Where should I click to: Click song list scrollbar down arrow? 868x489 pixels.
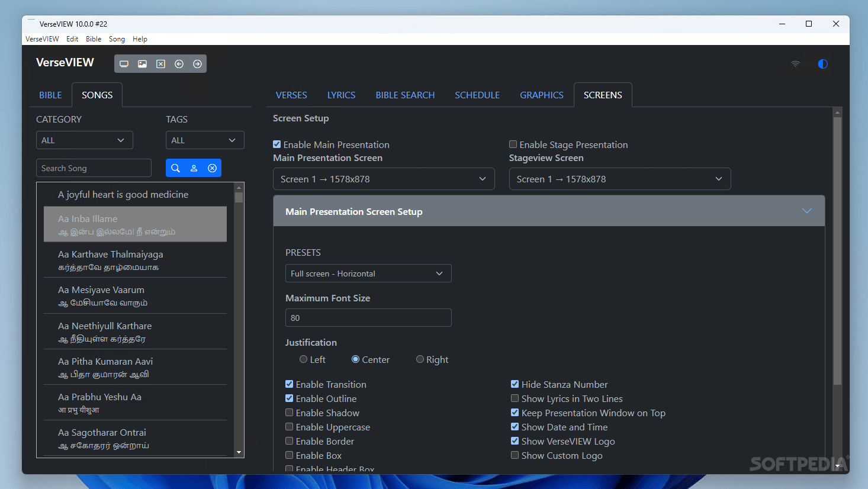(239, 452)
